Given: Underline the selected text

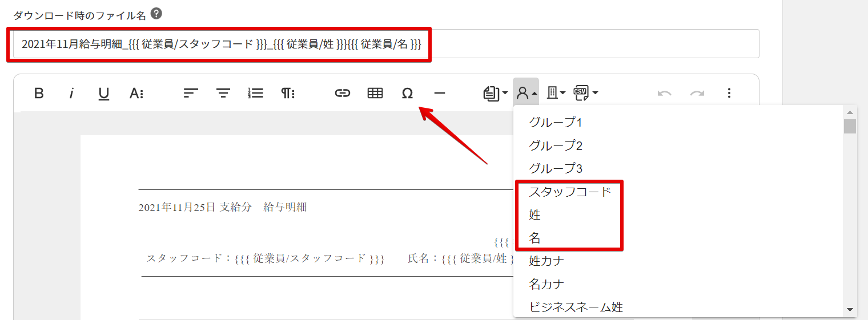Looking at the screenshot, I should point(103,93).
